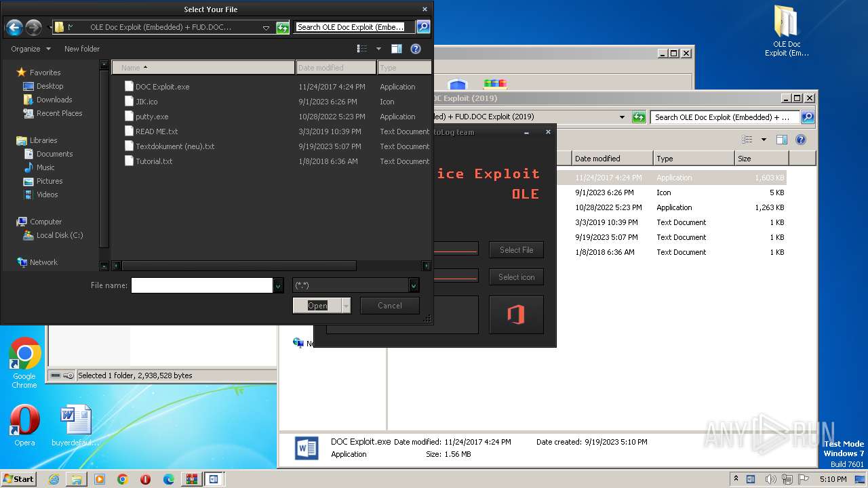Expand the File name history dropdown
The width and height of the screenshot is (868, 488).
278,285
